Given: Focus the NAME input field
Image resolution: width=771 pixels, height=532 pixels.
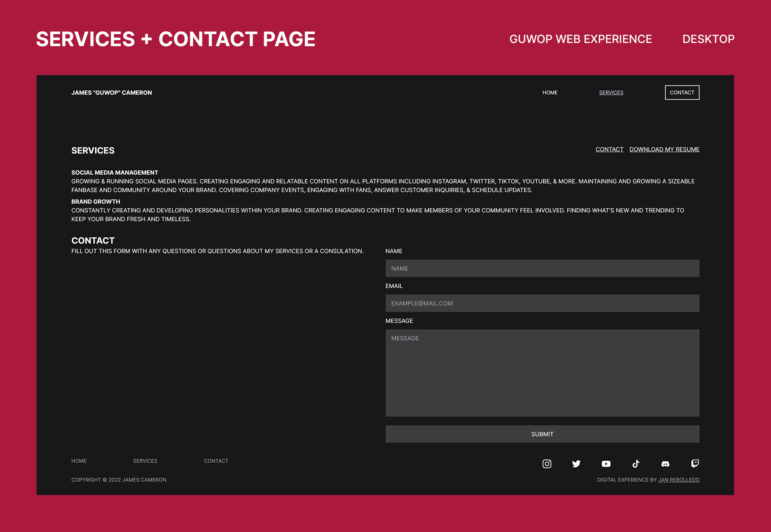Looking at the screenshot, I should [542, 268].
